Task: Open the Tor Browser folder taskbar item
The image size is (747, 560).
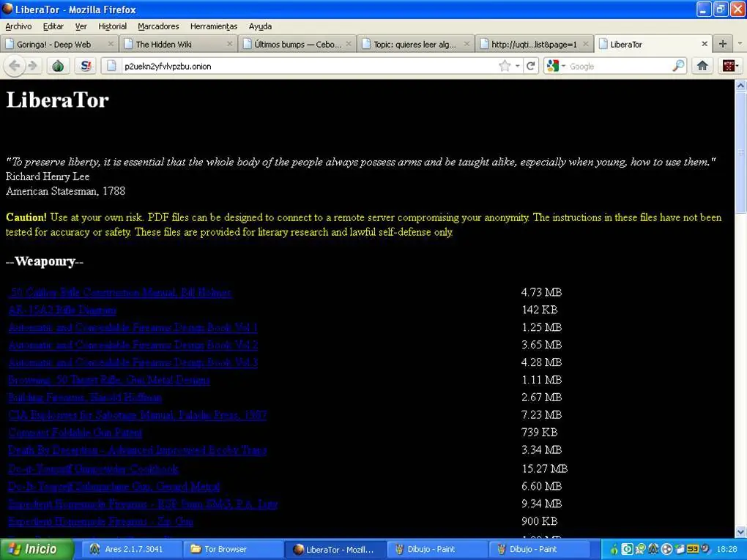Action: click(x=232, y=549)
